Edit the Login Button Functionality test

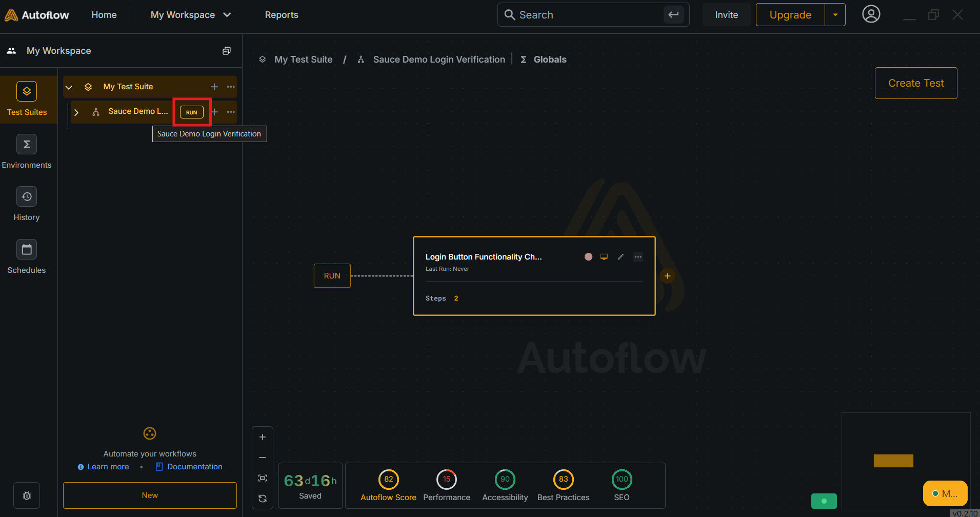click(621, 257)
